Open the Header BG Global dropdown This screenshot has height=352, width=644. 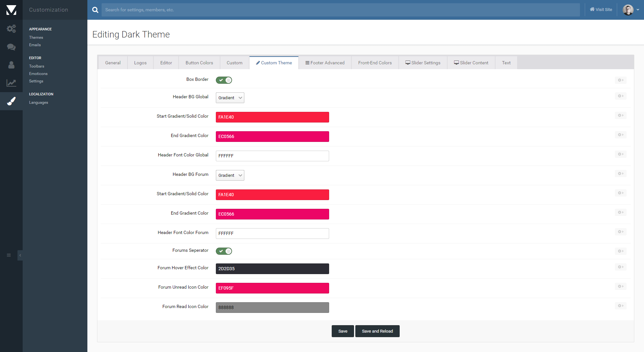pos(230,98)
